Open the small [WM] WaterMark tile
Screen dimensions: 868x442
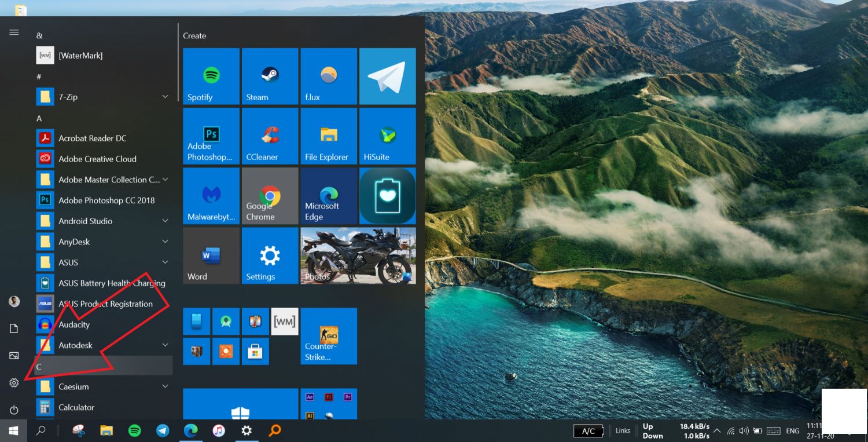pos(285,322)
